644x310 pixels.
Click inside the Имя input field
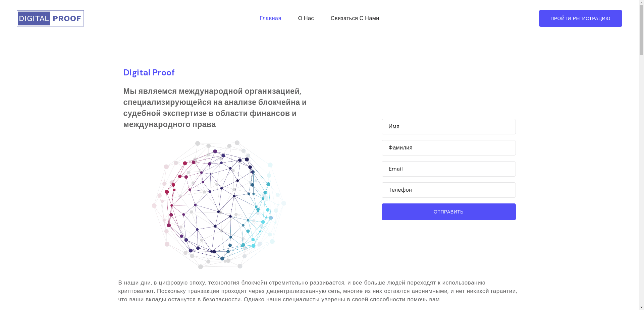pyautogui.click(x=448, y=126)
